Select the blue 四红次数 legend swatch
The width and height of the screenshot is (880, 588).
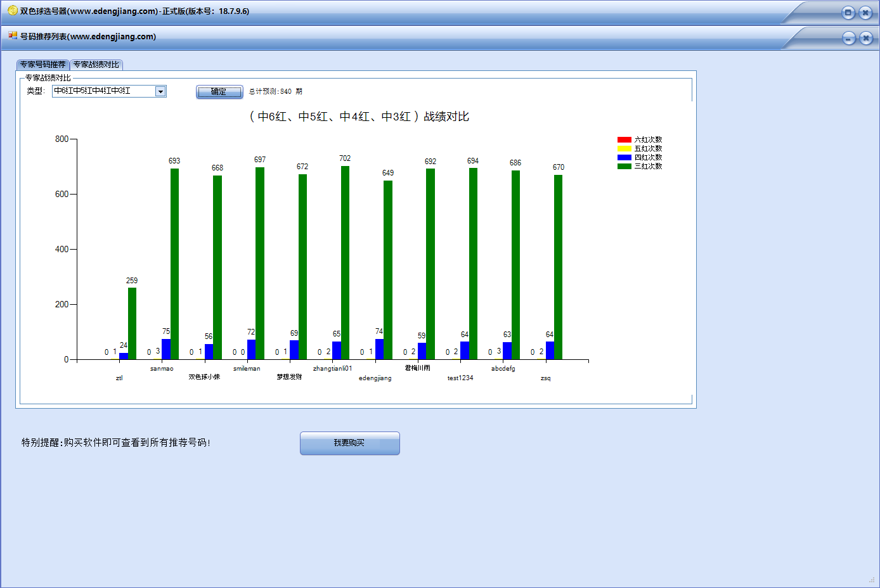coord(624,158)
